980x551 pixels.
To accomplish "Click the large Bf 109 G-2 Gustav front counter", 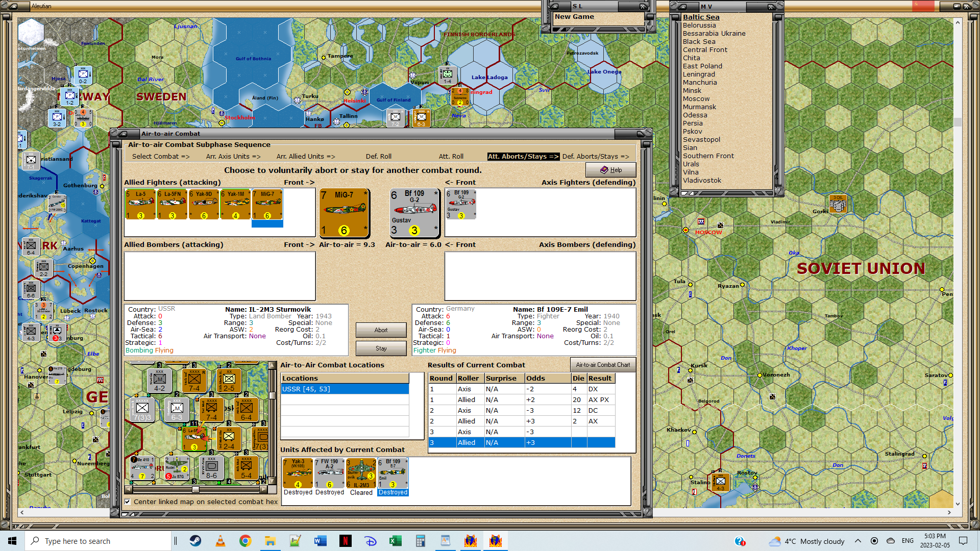I will pos(414,213).
